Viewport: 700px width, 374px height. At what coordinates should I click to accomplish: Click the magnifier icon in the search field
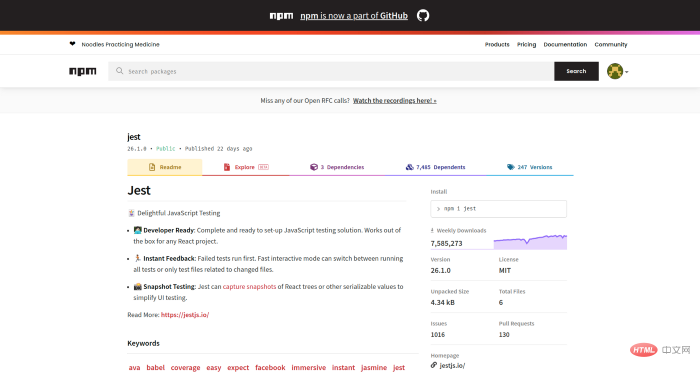(x=119, y=71)
